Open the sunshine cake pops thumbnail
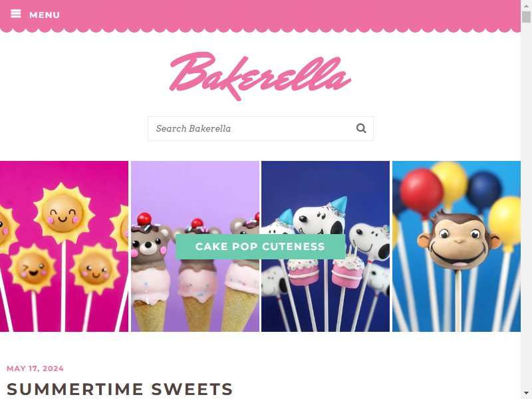 click(64, 246)
